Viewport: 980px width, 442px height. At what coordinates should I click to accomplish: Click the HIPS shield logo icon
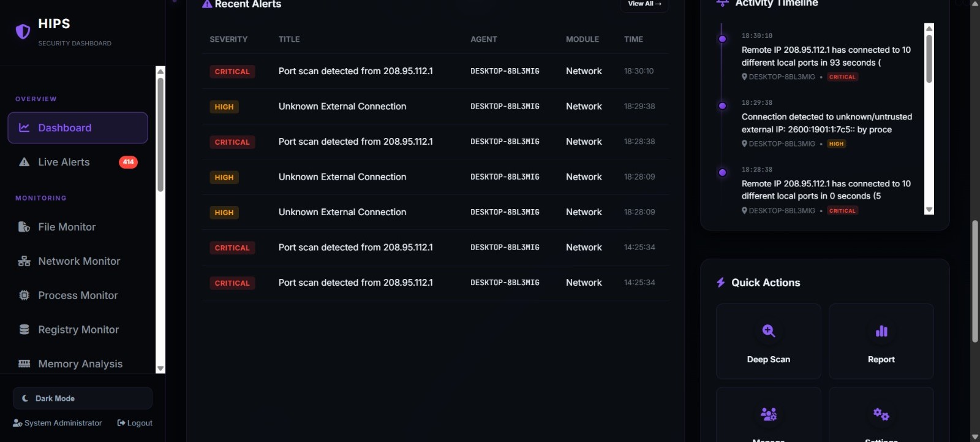pyautogui.click(x=23, y=31)
